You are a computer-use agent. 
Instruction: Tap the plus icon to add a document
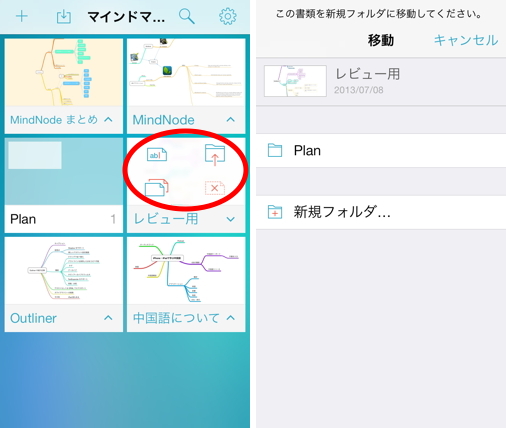pyautogui.click(x=22, y=16)
